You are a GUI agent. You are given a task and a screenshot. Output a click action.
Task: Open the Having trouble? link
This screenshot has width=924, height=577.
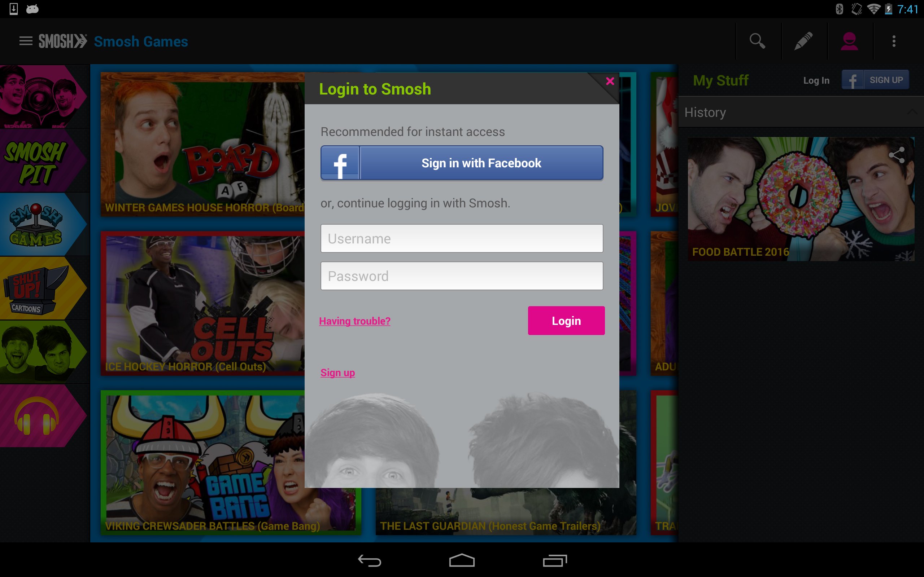pos(354,321)
